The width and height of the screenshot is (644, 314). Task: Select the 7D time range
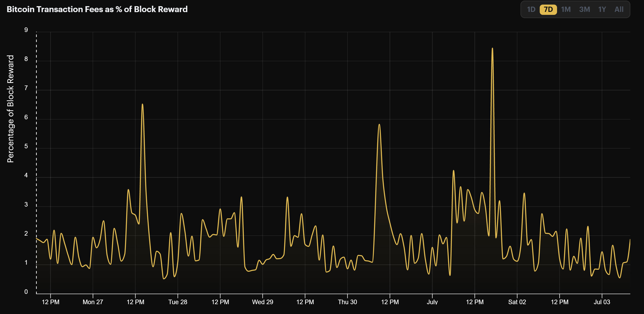click(548, 10)
